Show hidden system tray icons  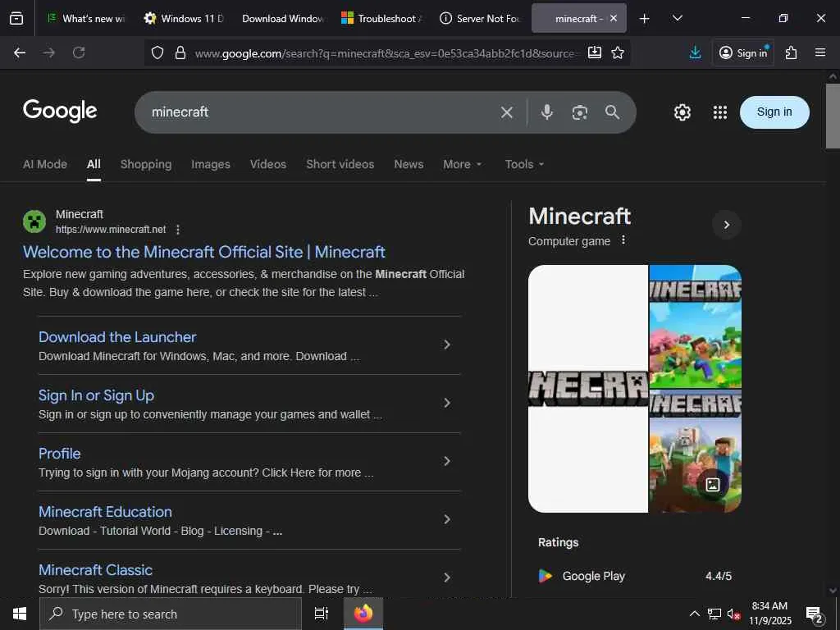point(694,614)
